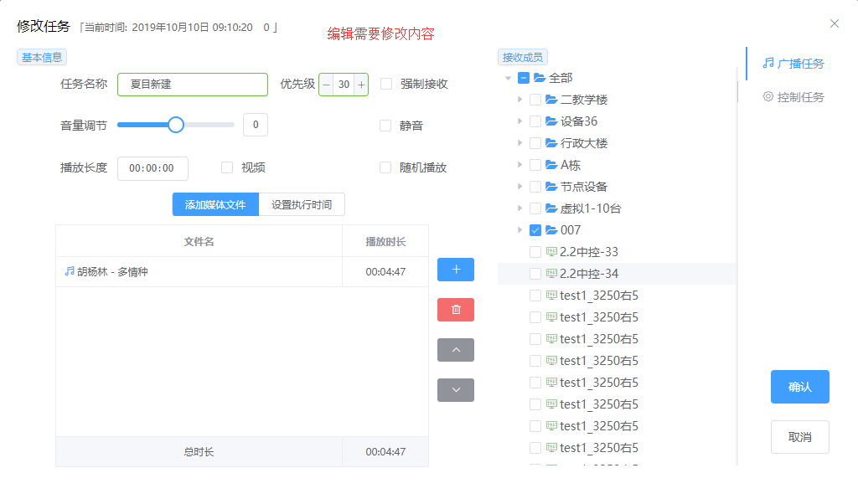This screenshot has width=858, height=504.
Task: Move file down with down-arrow button
Action: 456,390
